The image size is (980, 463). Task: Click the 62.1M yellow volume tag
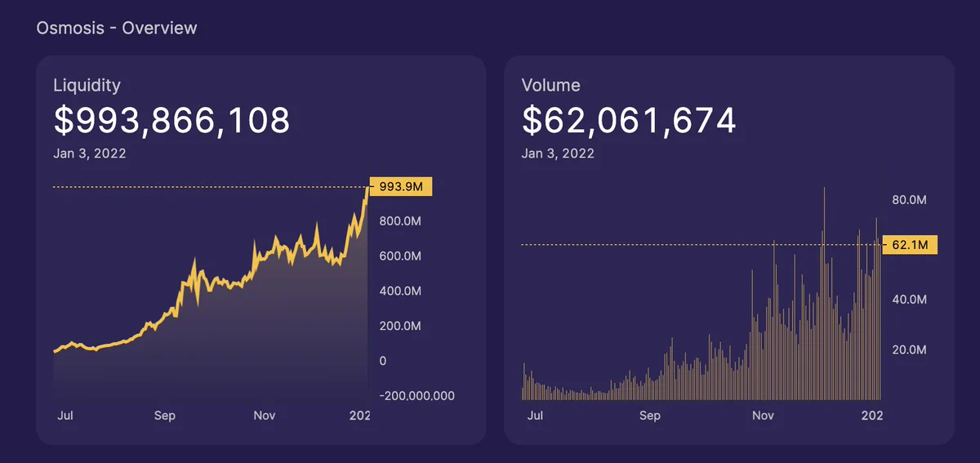[910, 244]
